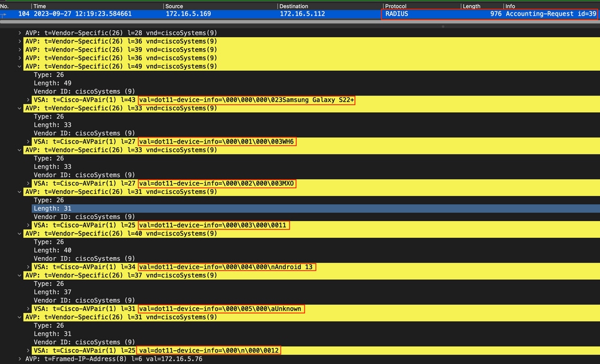The height and width of the screenshot is (364, 600).
Task: Click the packet length value 976
Action: click(495, 14)
